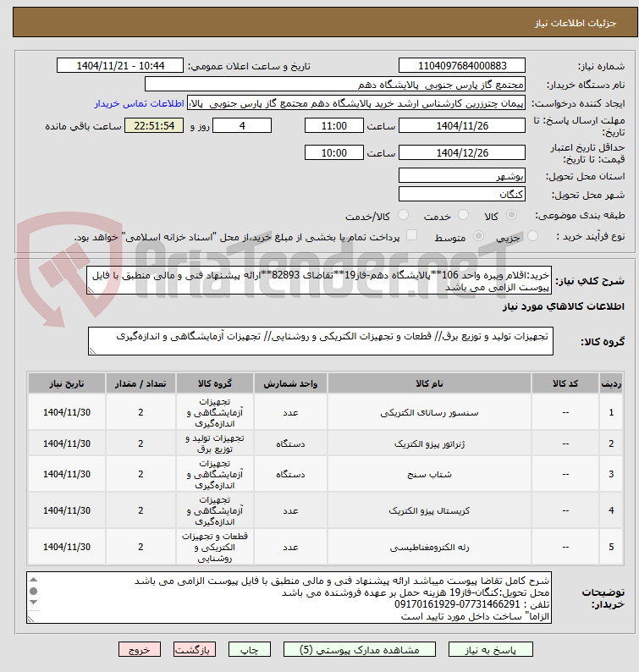Open 'اطلاعات تماس خریدار' link
639x672 pixels.
tap(140, 104)
